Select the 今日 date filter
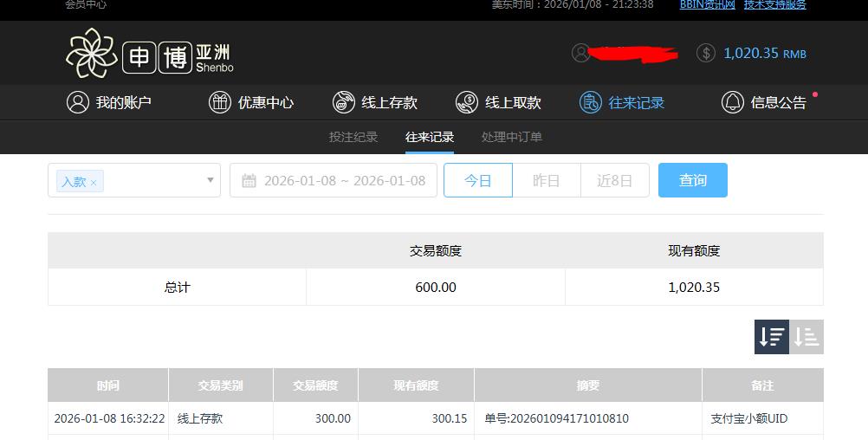The width and height of the screenshot is (868, 440). point(477,180)
